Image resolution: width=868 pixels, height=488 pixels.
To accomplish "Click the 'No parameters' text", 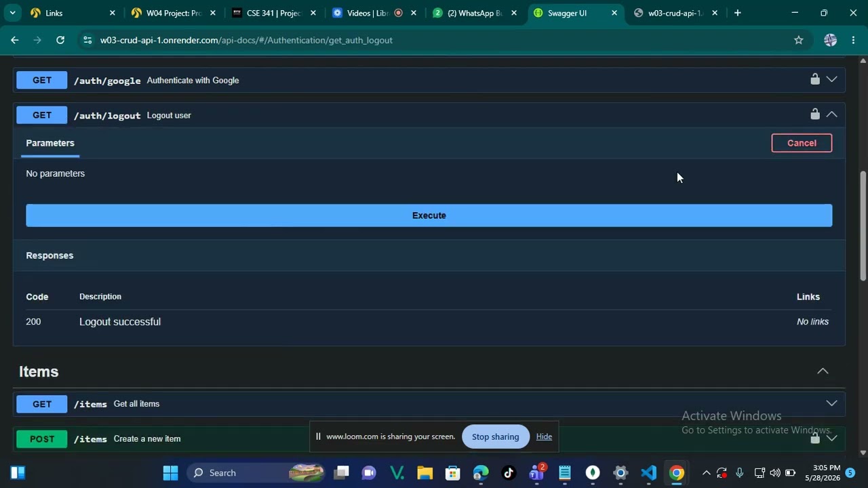I will (56, 174).
